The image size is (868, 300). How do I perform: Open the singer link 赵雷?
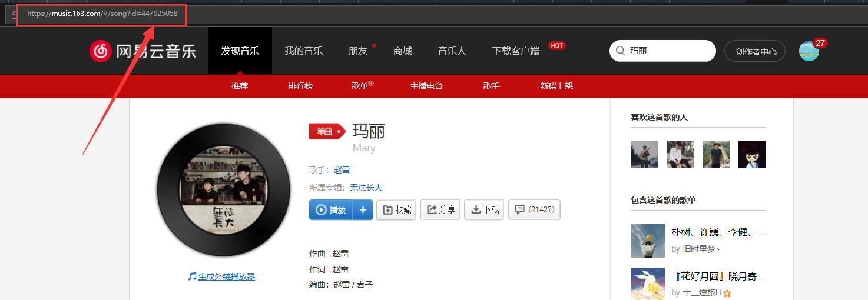click(x=342, y=170)
